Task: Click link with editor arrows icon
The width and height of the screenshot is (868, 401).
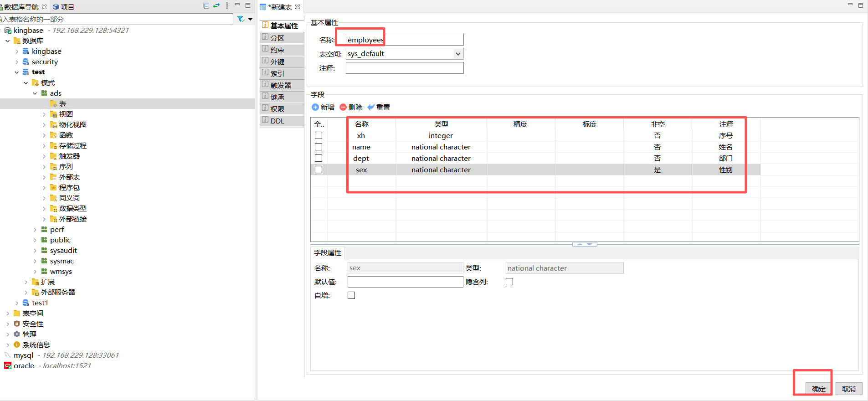Action: [x=216, y=6]
